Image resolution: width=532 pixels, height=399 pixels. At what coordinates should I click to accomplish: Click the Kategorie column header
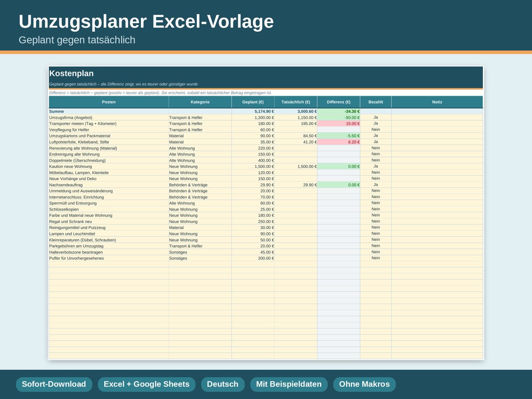point(200,102)
